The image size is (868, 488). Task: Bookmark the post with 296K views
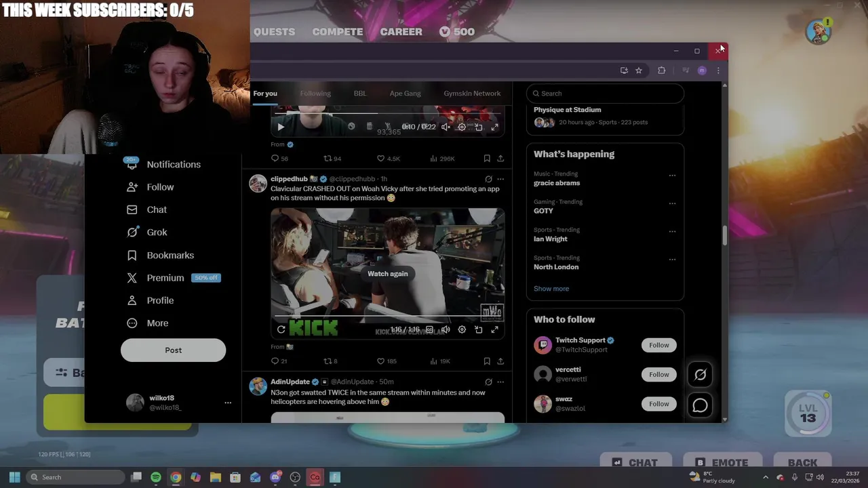tap(487, 159)
